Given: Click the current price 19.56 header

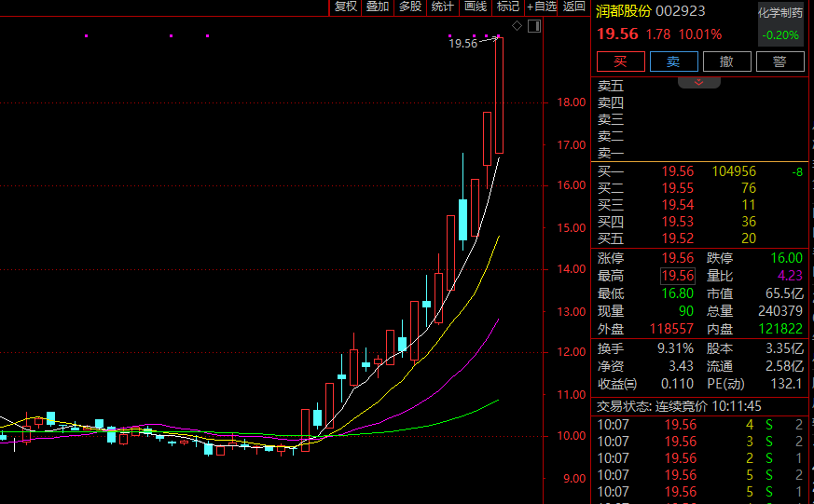Looking at the screenshot, I should pyautogui.click(x=617, y=34).
